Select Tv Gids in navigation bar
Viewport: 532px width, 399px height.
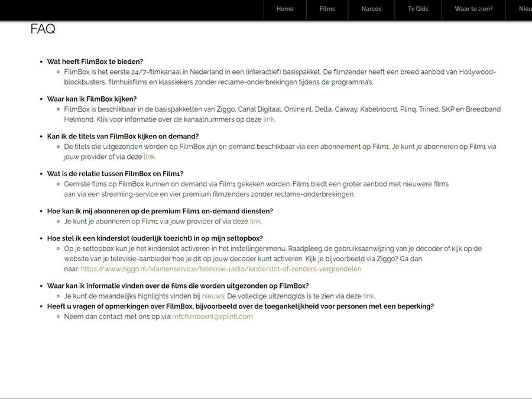click(x=418, y=9)
